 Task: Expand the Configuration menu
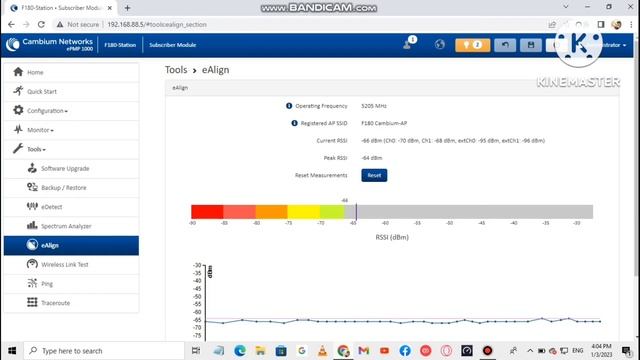click(71, 111)
